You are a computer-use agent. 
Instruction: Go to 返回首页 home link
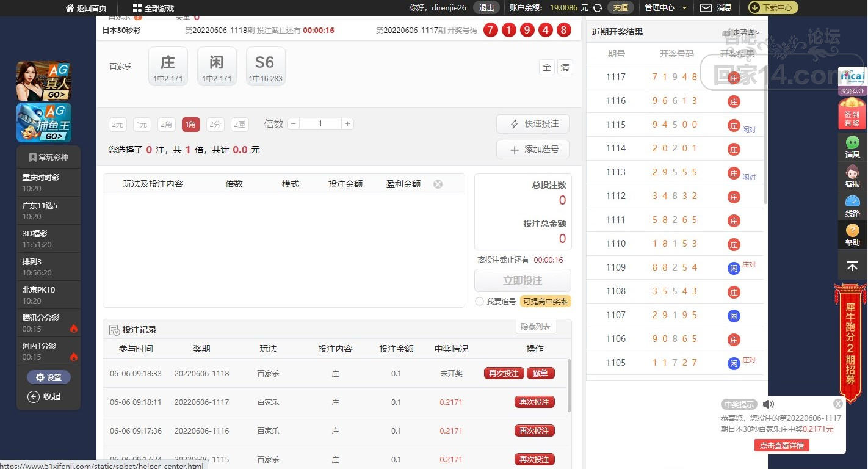coord(86,9)
